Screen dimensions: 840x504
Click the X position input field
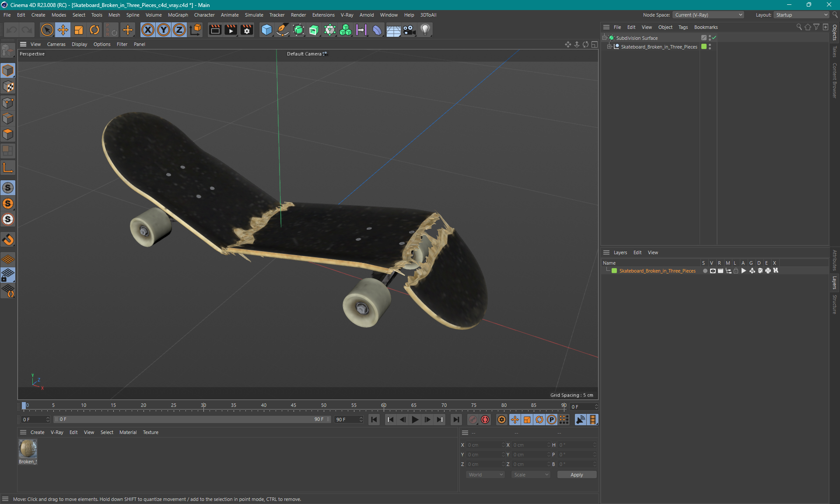coord(485,445)
